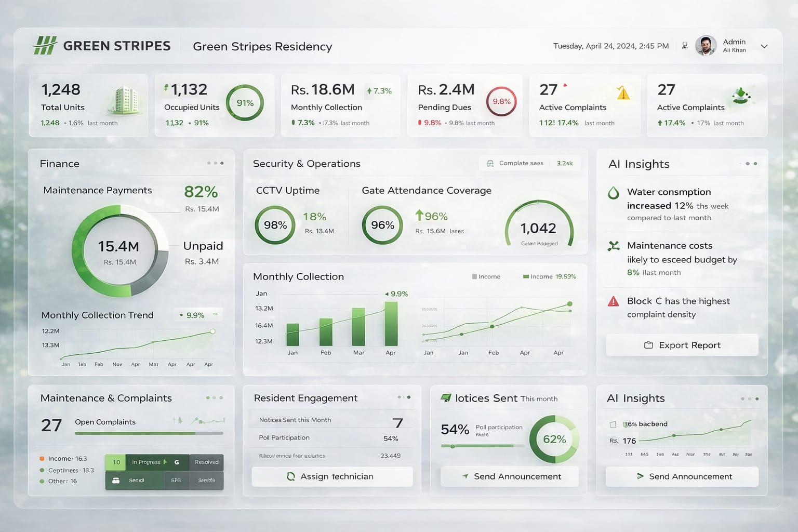Click the water droplet insight icon

point(614,193)
